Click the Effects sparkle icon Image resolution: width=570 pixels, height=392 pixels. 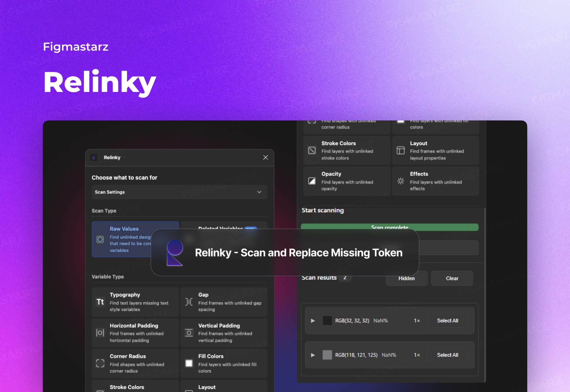click(x=401, y=181)
